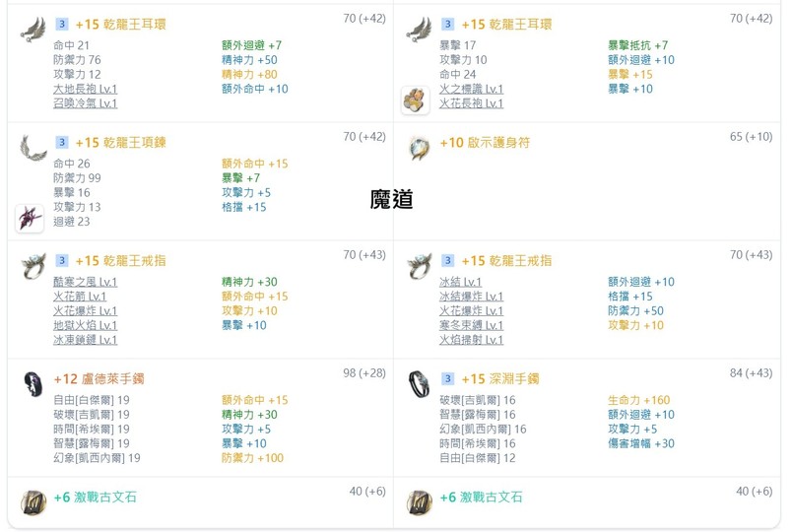Screen dimensions: 791x532
Task: Click the 魔道 class label
Action: pos(391,200)
